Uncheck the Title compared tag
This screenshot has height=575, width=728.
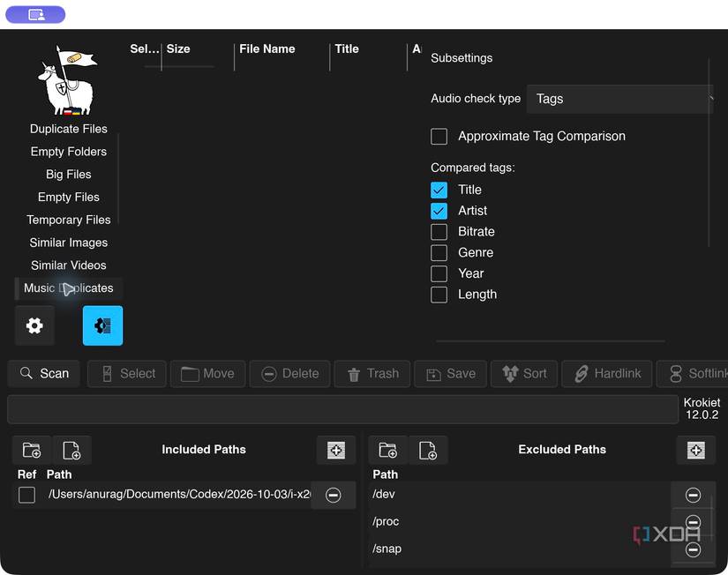[x=439, y=190]
